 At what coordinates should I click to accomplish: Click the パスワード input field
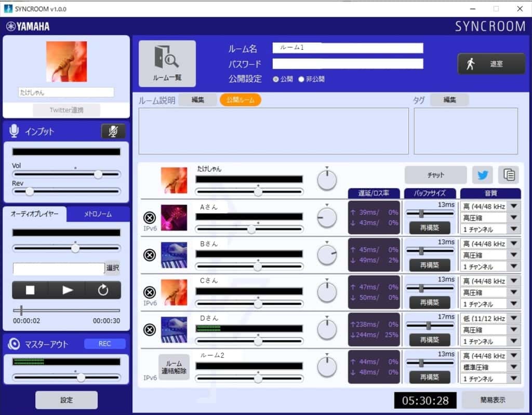pyautogui.click(x=348, y=63)
